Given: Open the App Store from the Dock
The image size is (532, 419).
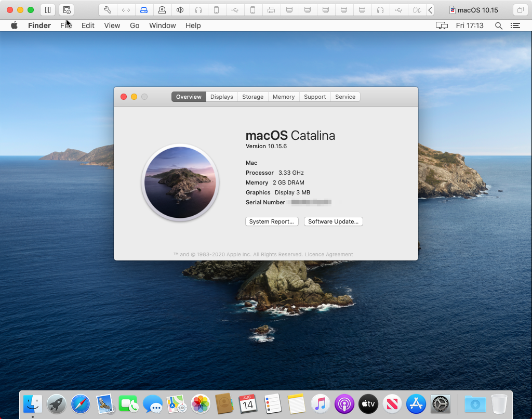Looking at the screenshot, I should [x=416, y=404].
